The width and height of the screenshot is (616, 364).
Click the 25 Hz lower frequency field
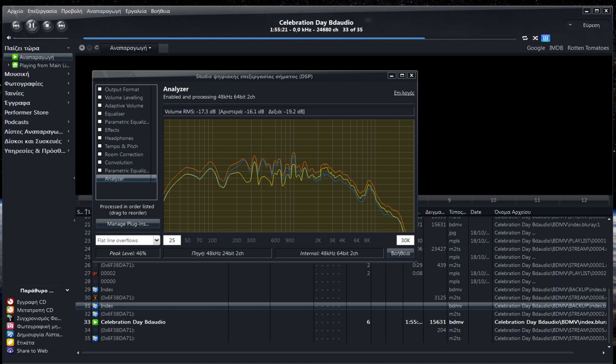pyautogui.click(x=172, y=240)
